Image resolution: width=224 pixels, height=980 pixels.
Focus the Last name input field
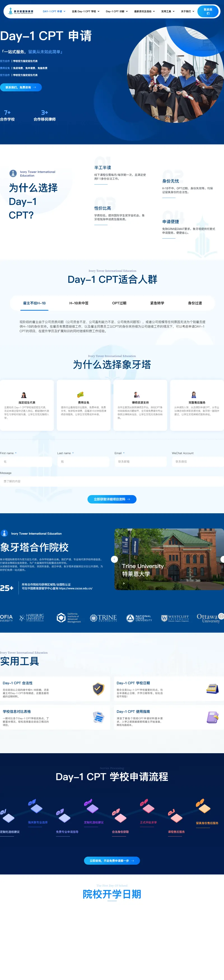(83, 461)
